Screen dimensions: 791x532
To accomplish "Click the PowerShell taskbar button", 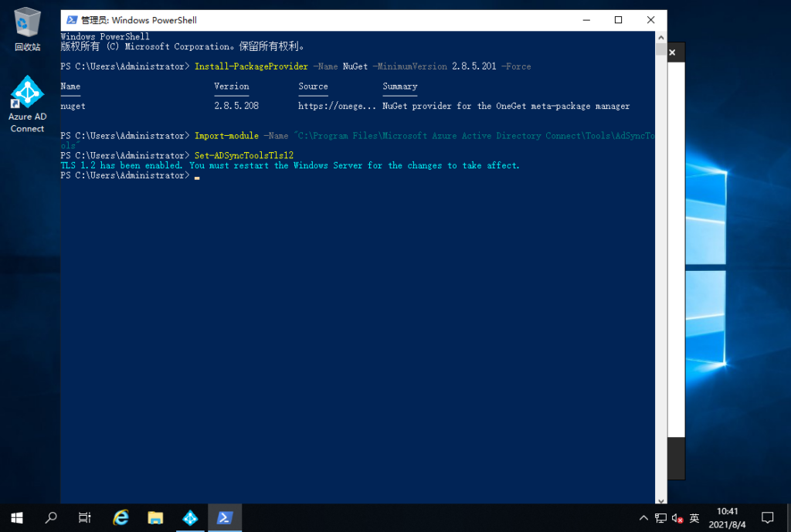I will pos(225,518).
